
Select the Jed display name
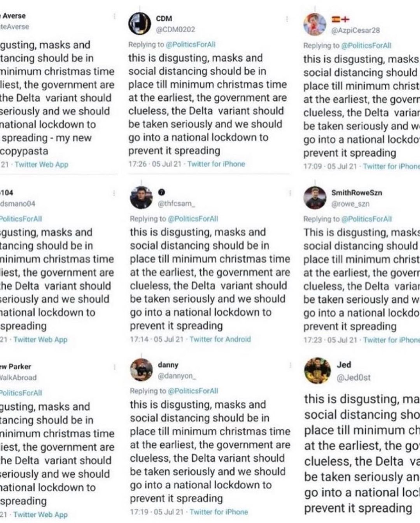coord(344,365)
